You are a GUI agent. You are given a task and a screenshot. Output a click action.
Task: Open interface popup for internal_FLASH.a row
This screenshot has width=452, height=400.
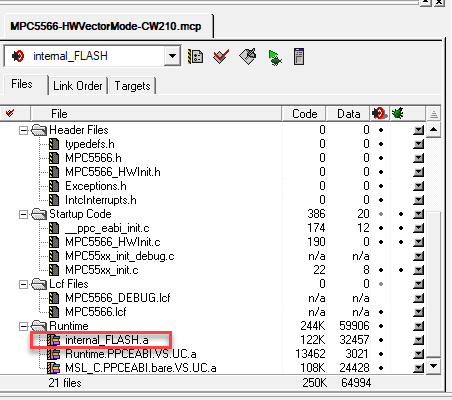pos(418,340)
